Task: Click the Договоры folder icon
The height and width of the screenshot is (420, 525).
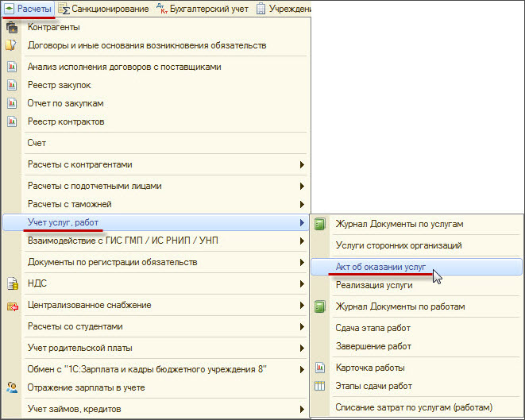Action: (x=10, y=45)
